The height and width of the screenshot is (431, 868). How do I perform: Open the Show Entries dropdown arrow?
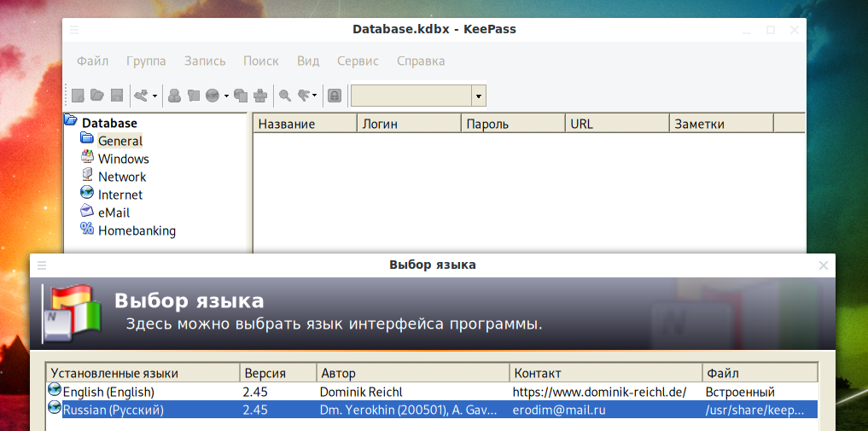click(314, 96)
